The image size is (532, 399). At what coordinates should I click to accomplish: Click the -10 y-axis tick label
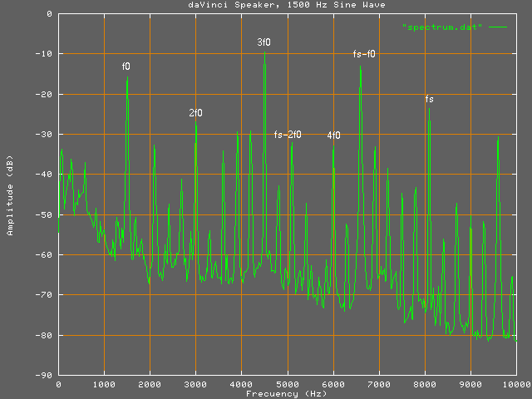[44, 53]
